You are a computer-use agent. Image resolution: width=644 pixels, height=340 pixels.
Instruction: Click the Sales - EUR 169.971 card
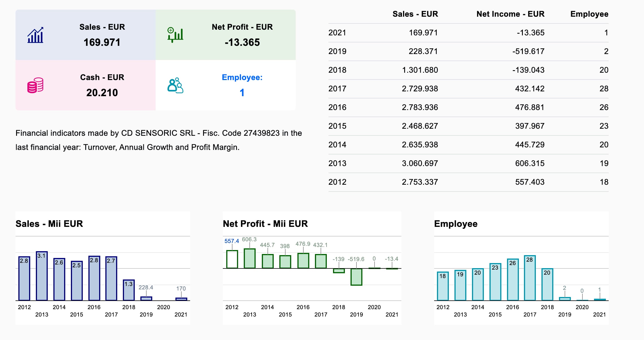[x=86, y=35]
